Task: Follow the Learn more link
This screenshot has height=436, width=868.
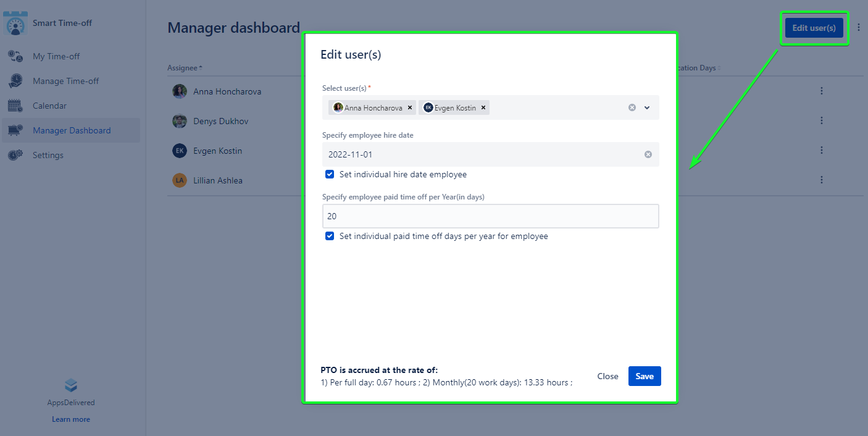Action: click(71, 419)
